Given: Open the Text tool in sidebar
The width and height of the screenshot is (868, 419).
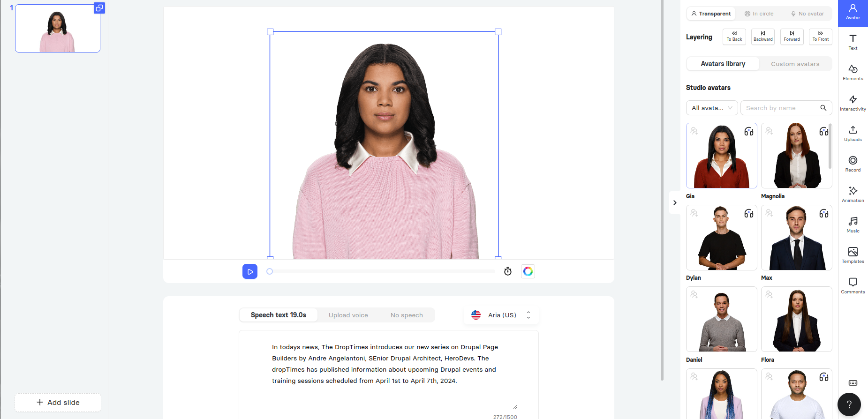Looking at the screenshot, I should [853, 42].
